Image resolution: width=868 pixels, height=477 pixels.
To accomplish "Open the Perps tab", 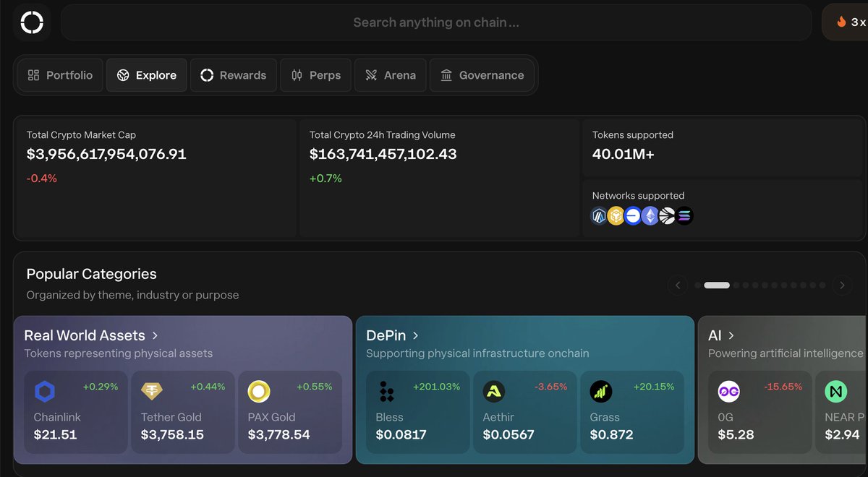I will coord(316,75).
